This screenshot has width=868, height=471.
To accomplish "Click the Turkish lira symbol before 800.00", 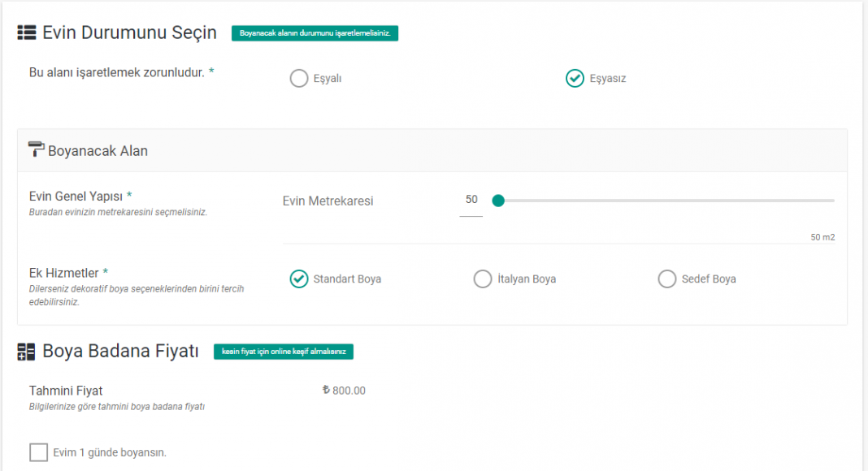I will (326, 391).
